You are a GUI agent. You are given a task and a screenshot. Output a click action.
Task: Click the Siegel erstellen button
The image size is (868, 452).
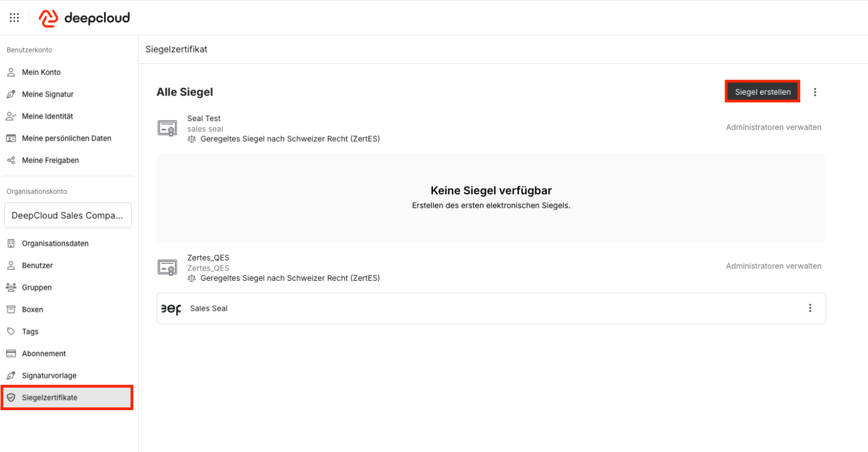[x=762, y=92]
